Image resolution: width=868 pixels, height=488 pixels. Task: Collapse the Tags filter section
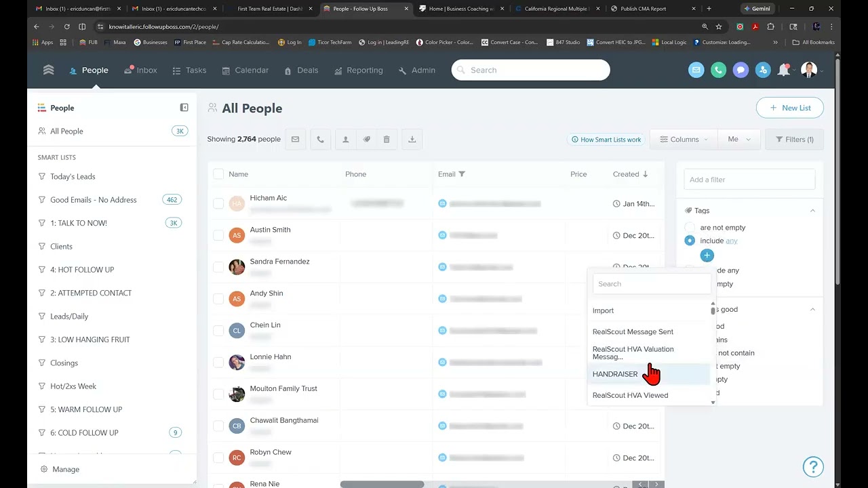(812, 211)
